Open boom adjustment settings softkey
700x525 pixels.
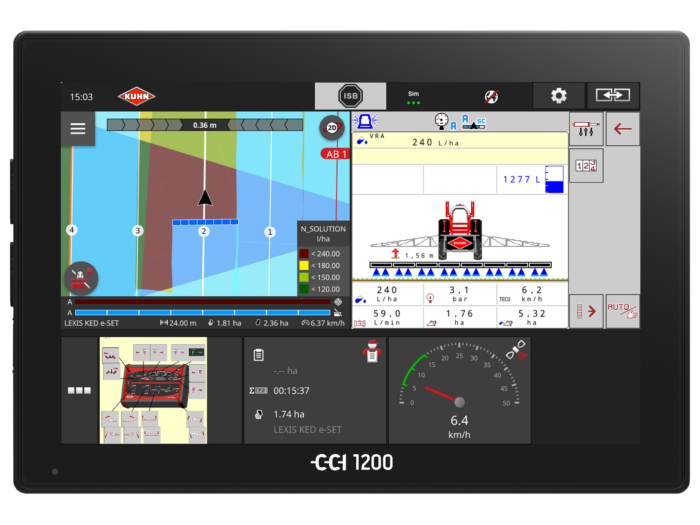tap(586, 129)
